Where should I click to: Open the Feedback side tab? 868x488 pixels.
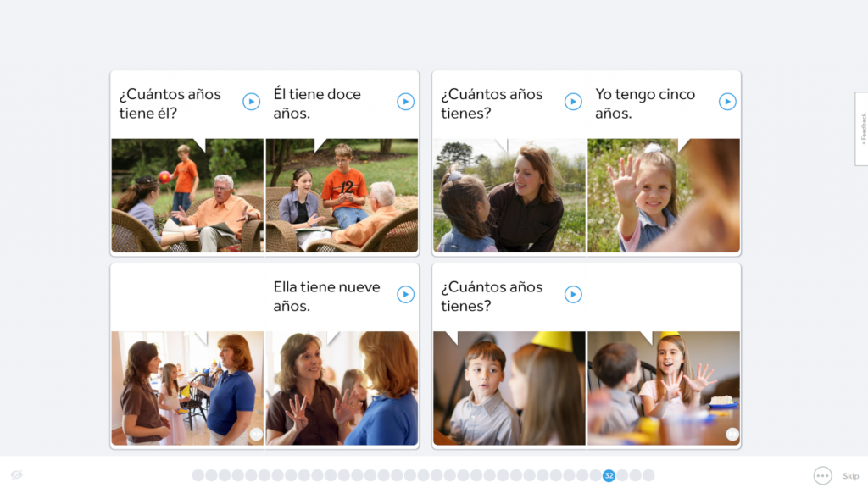[862, 129]
